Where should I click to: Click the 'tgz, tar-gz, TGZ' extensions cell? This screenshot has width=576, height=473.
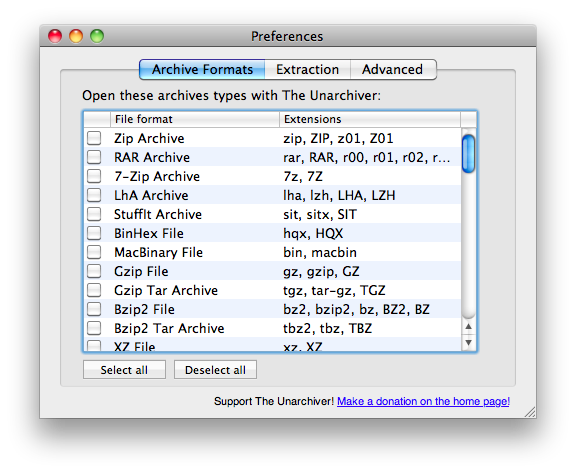334,290
